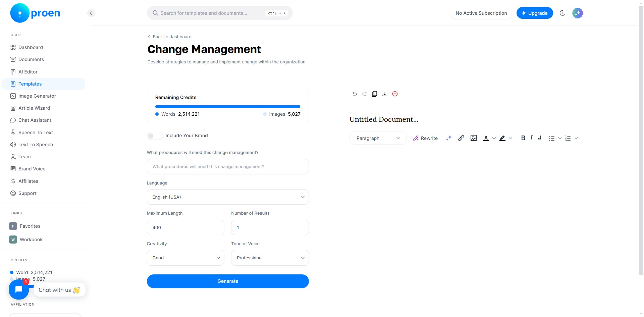Viewport: 644px width, 317px height.
Task: Focus the template search field
Action: (220, 13)
